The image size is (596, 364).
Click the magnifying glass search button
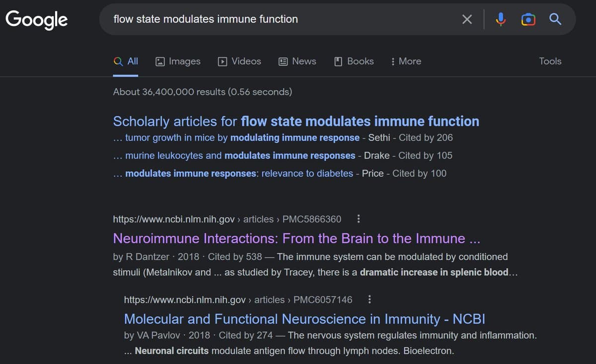point(555,19)
